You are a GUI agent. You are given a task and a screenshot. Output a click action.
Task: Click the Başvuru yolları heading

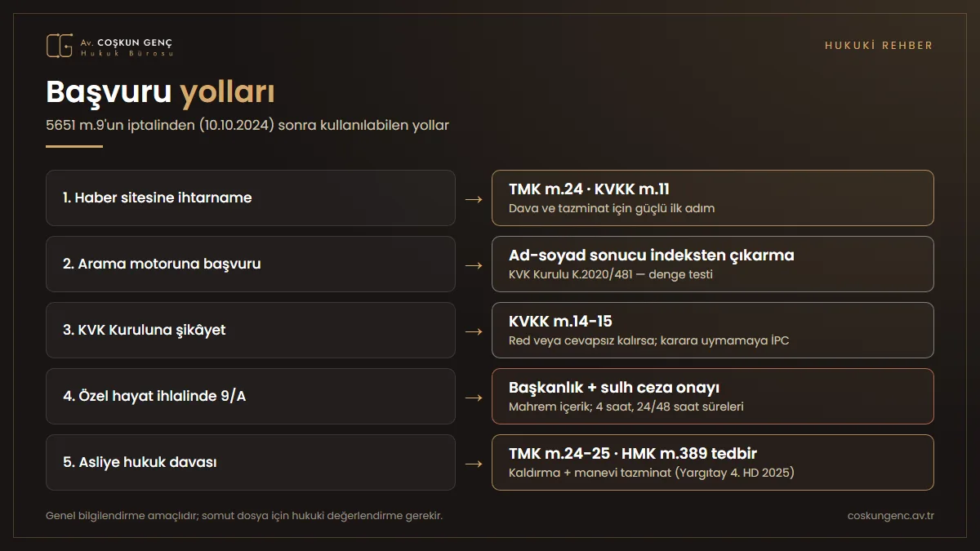coord(160,91)
